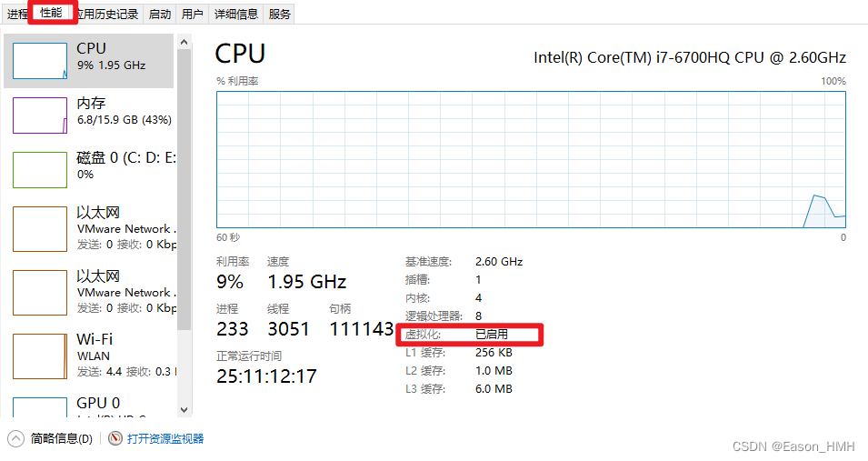Click the sidebar vertical scrollbar thumb
The width and height of the screenshot is (868, 461).
(185, 189)
